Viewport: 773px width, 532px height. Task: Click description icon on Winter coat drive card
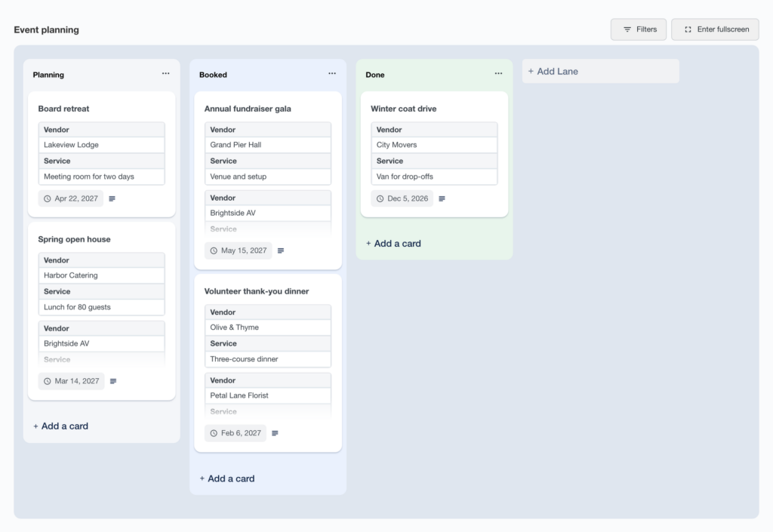(x=442, y=198)
